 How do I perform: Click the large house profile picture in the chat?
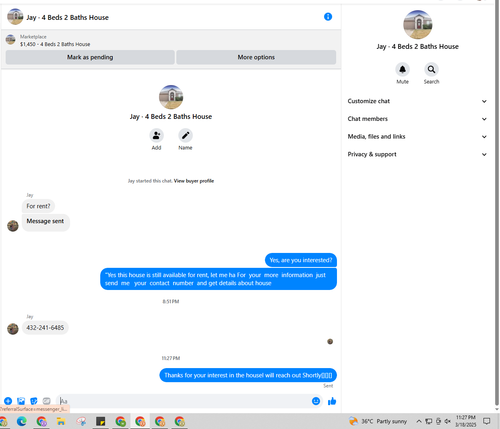171,97
